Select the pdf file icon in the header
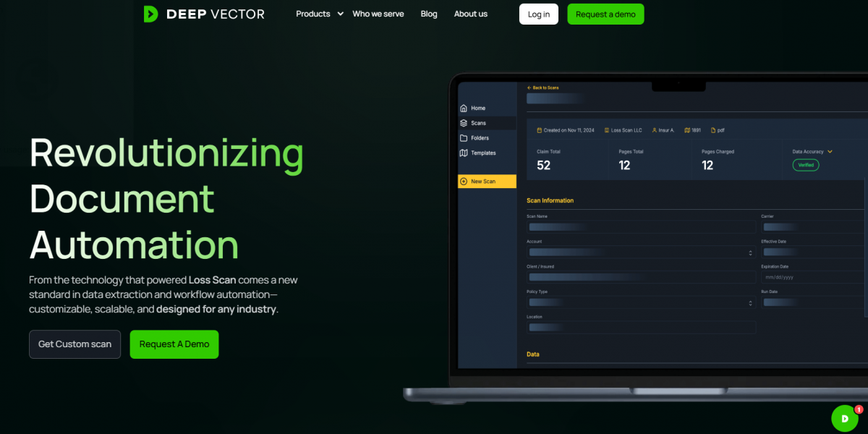This screenshot has width=868, height=434. pos(713,130)
